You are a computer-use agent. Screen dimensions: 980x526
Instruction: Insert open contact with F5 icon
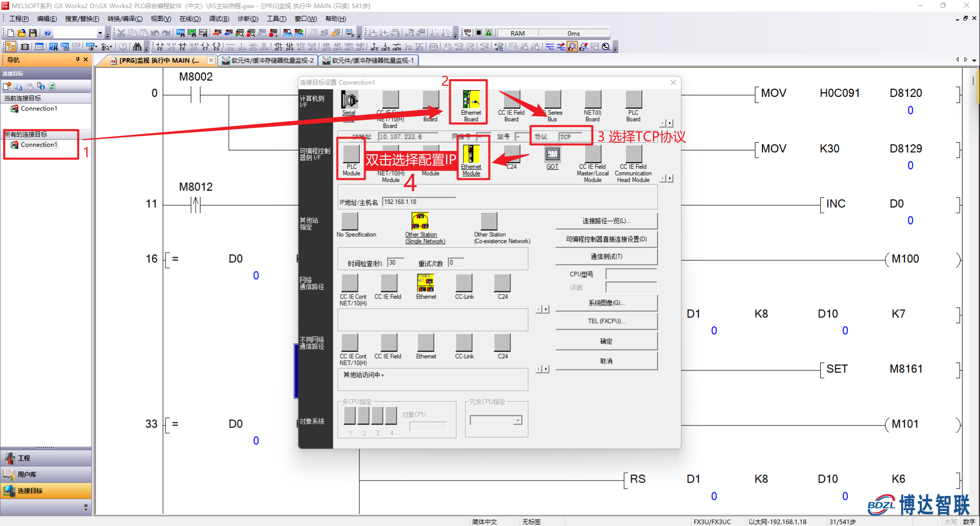coord(160,46)
